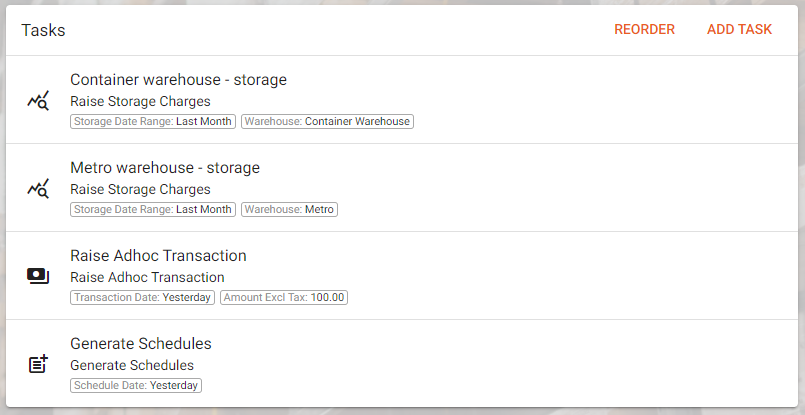The height and width of the screenshot is (415, 805).
Task: Click Metro task's Storage Date Range chip
Action: [153, 210]
